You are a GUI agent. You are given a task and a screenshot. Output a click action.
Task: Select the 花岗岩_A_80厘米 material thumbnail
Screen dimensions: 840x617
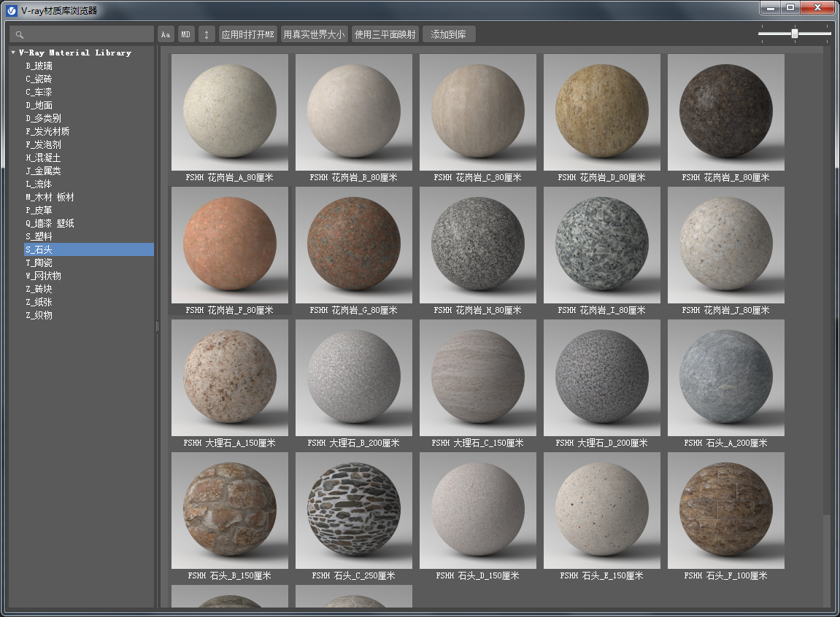coord(230,112)
